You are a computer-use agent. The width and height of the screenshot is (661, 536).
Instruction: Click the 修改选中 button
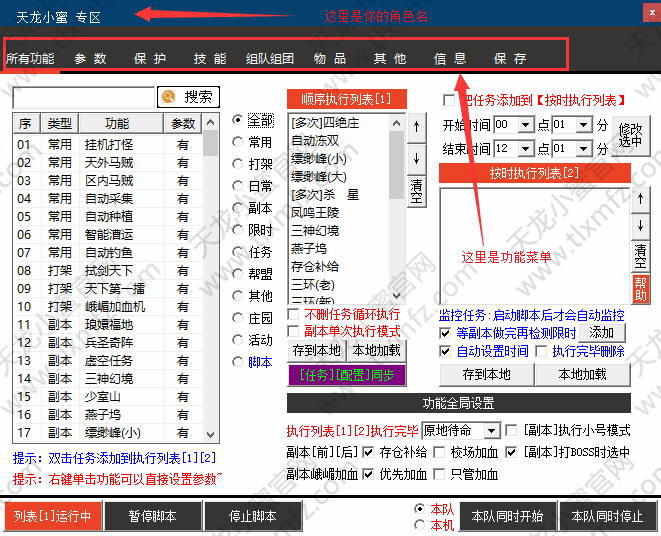point(630,136)
